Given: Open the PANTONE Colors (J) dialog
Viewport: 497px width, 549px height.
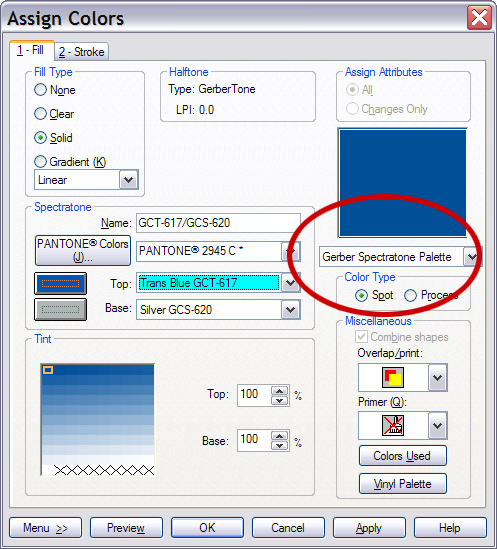Looking at the screenshot, I should (x=83, y=251).
